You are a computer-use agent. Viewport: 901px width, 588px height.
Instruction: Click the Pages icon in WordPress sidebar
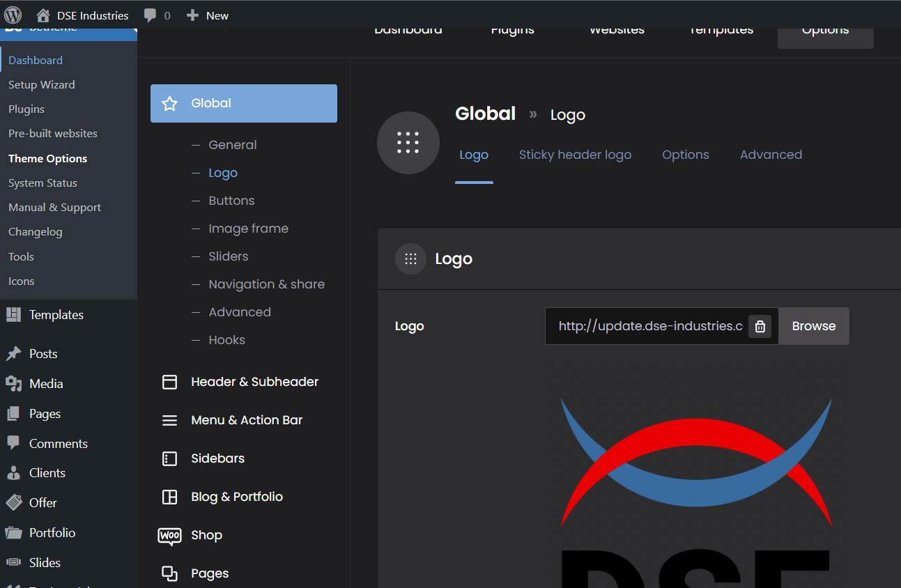[x=13, y=414]
